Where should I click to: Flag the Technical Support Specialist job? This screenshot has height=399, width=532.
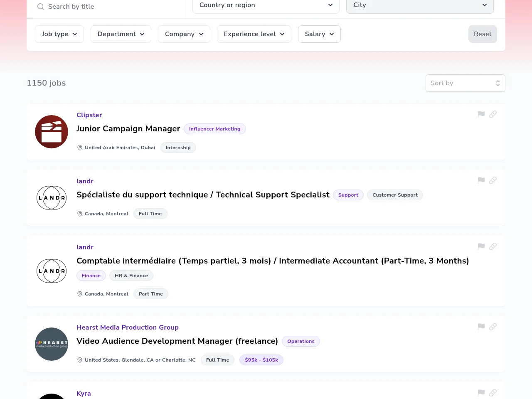tap(481, 180)
